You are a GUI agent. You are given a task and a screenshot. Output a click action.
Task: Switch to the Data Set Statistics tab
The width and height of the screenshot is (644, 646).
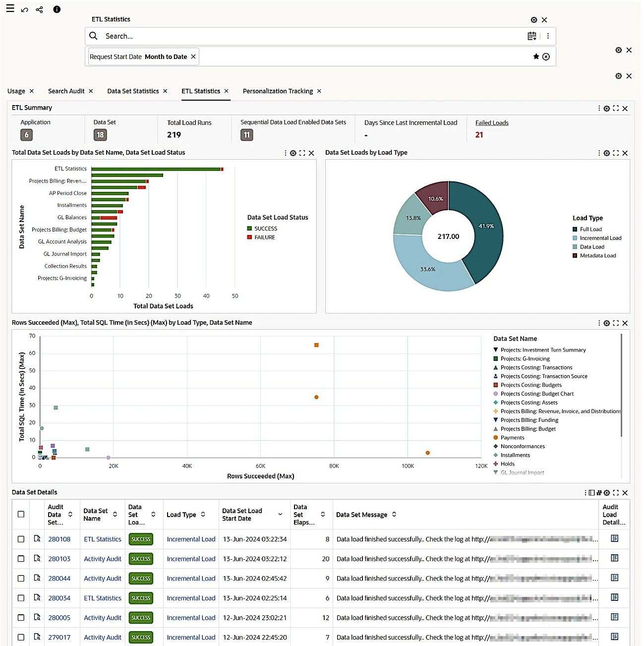tap(133, 91)
